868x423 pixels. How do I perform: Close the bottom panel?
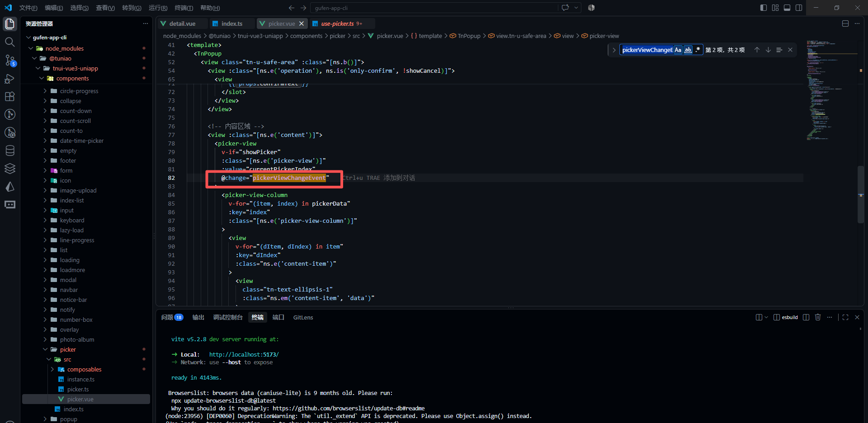(857, 317)
